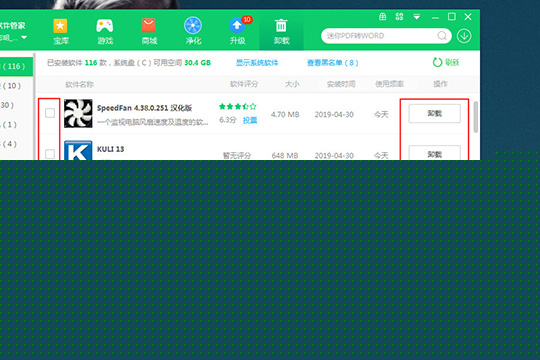Check the SpeedFan row checkbox
The height and width of the screenshot is (360, 540).
pyautogui.click(x=50, y=113)
